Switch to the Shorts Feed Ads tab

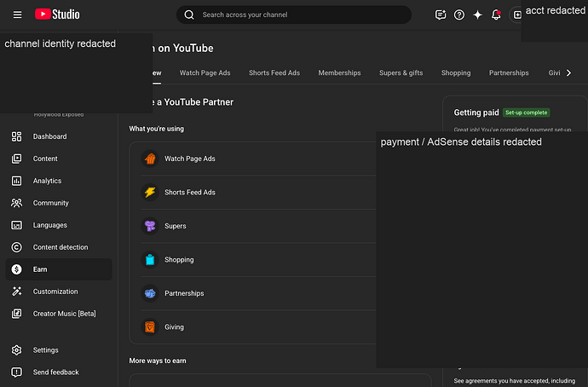[x=274, y=72]
